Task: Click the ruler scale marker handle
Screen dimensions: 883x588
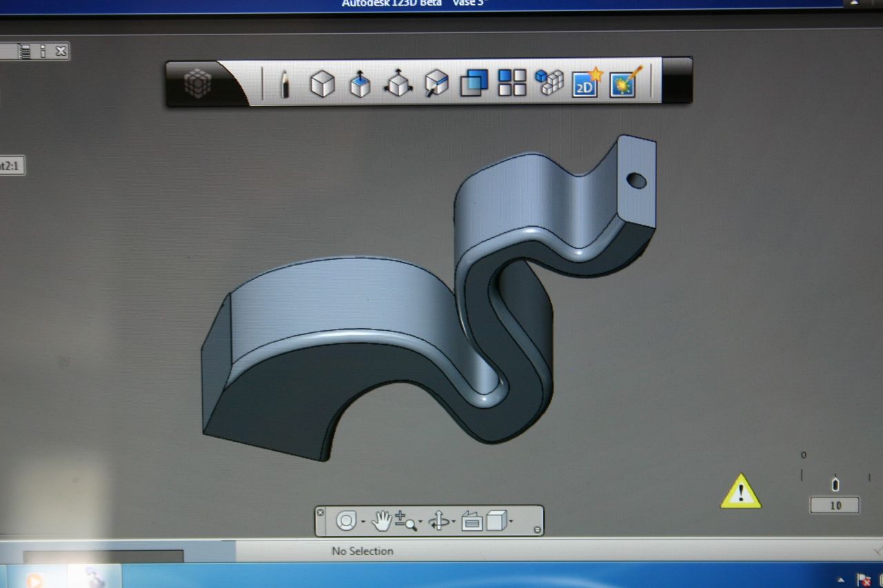Action: click(835, 483)
